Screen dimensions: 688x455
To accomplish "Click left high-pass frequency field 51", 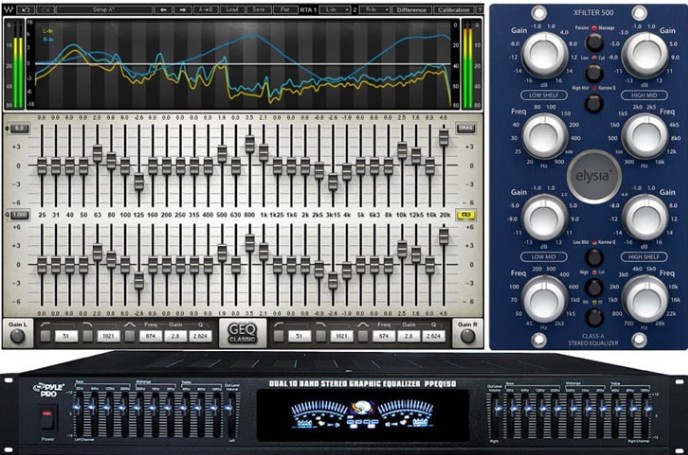I will [x=66, y=337].
